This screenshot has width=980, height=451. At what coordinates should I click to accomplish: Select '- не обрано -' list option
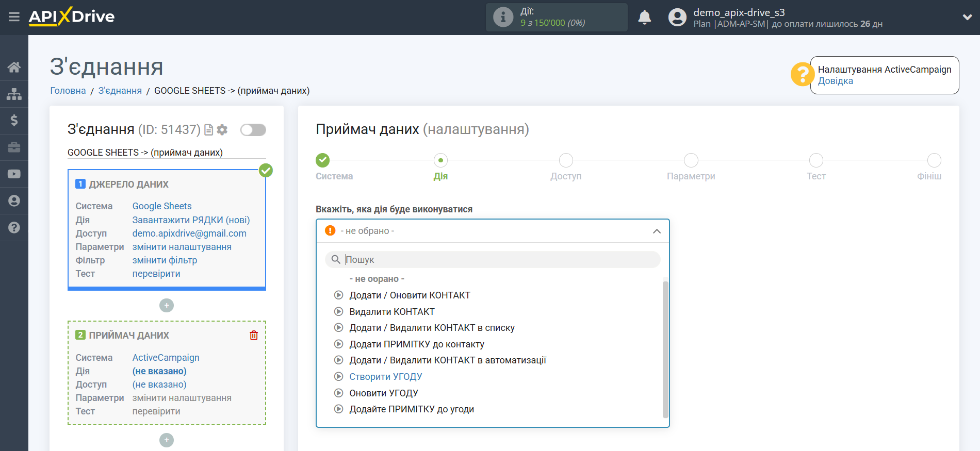pyautogui.click(x=377, y=279)
